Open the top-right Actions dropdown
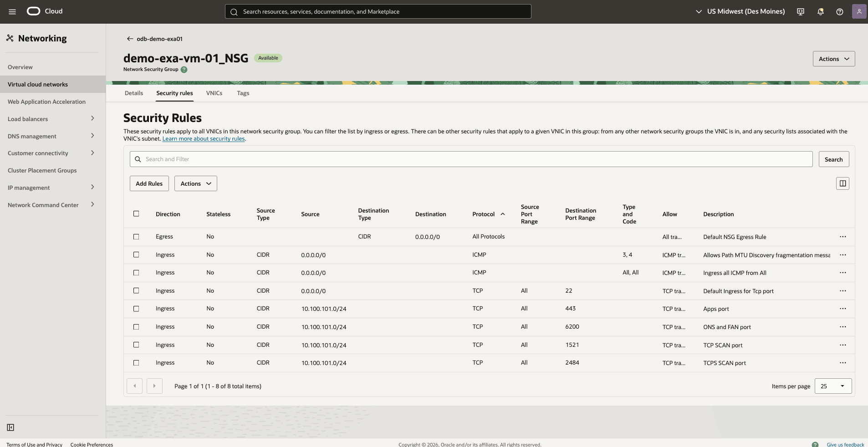Viewport: 868px width, 447px height. point(833,58)
